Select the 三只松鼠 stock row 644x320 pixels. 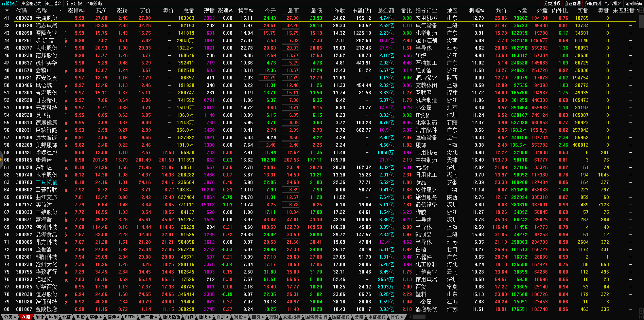pos(47,182)
